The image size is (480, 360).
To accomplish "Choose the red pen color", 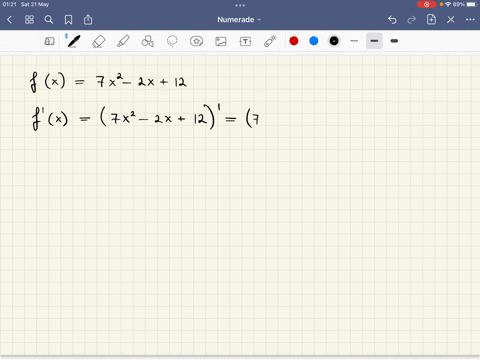I will 294,41.
